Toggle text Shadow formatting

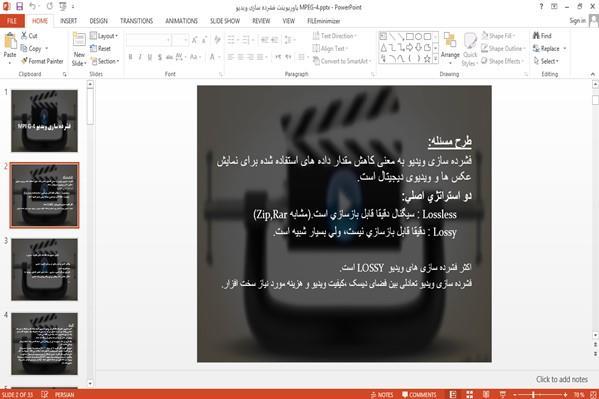click(x=159, y=57)
